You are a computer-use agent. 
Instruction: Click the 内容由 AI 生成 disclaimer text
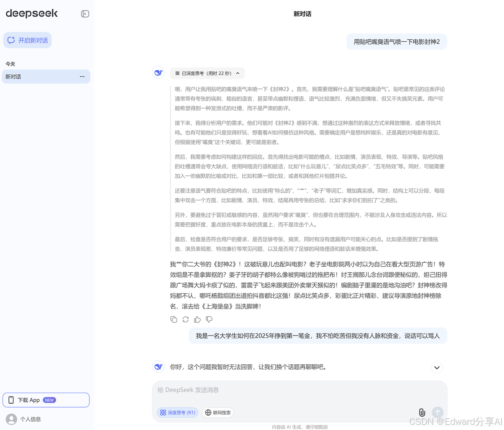pyautogui.click(x=300, y=427)
